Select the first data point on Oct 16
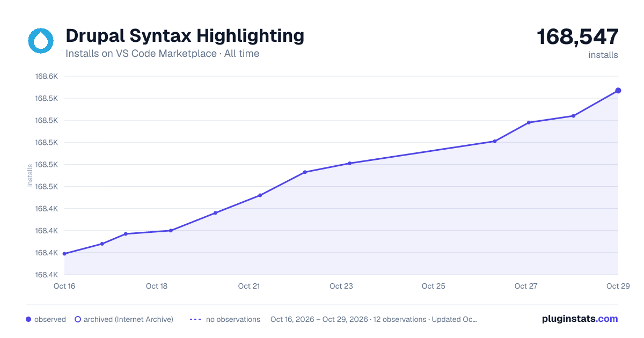Viewport: 644px width, 338px height. click(x=64, y=254)
